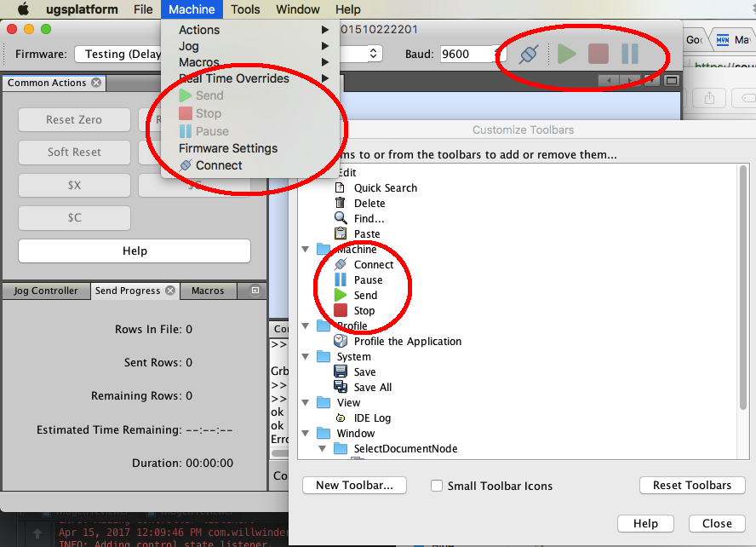Choose Stop in the Machine menu

click(250, 113)
